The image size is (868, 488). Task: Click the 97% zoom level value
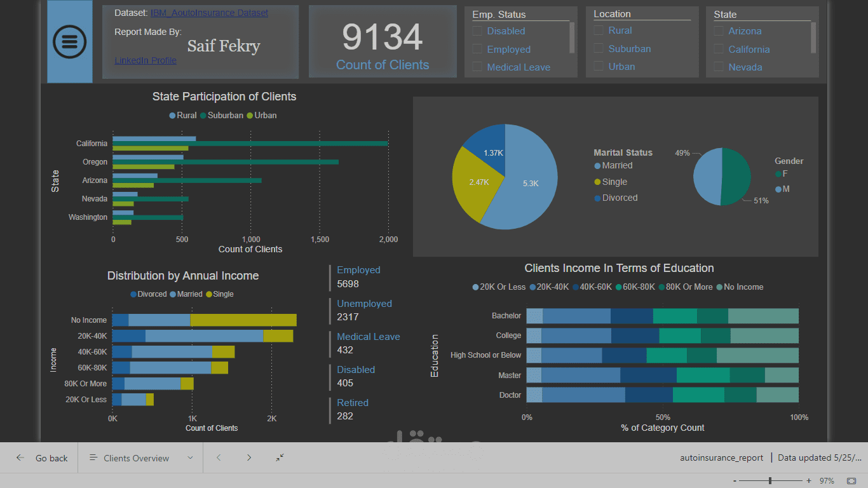(827, 481)
